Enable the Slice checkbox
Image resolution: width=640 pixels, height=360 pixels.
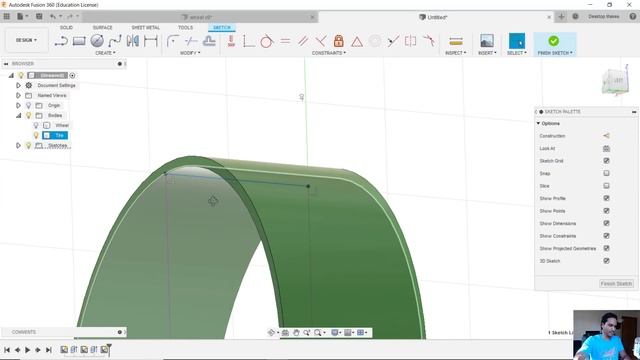tap(607, 186)
